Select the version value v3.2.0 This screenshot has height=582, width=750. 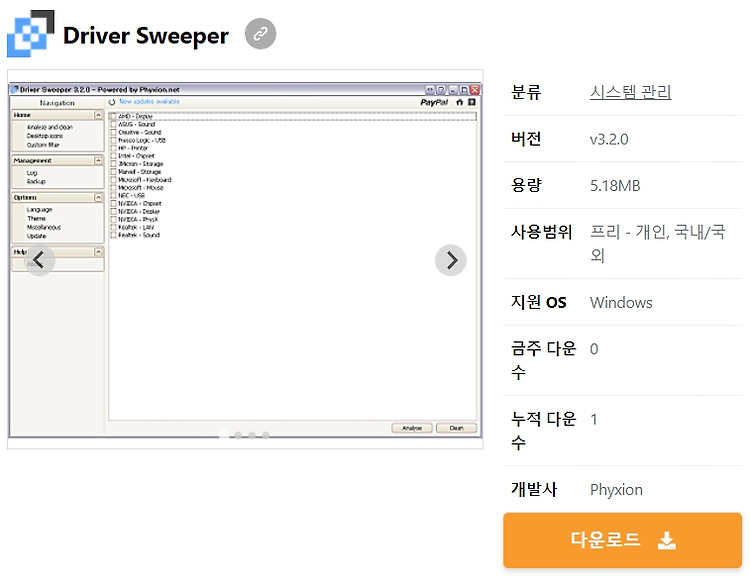click(x=609, y=139)
